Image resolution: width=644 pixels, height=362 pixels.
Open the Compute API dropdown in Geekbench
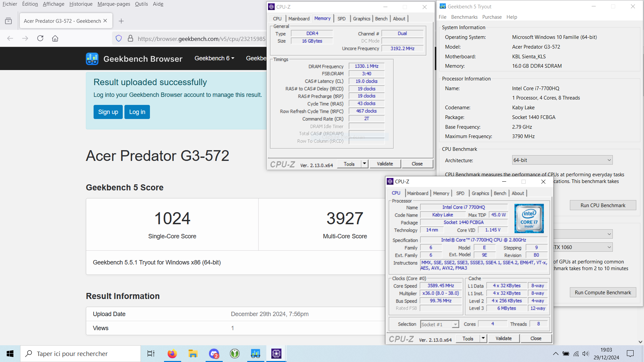tap(583, 234)
